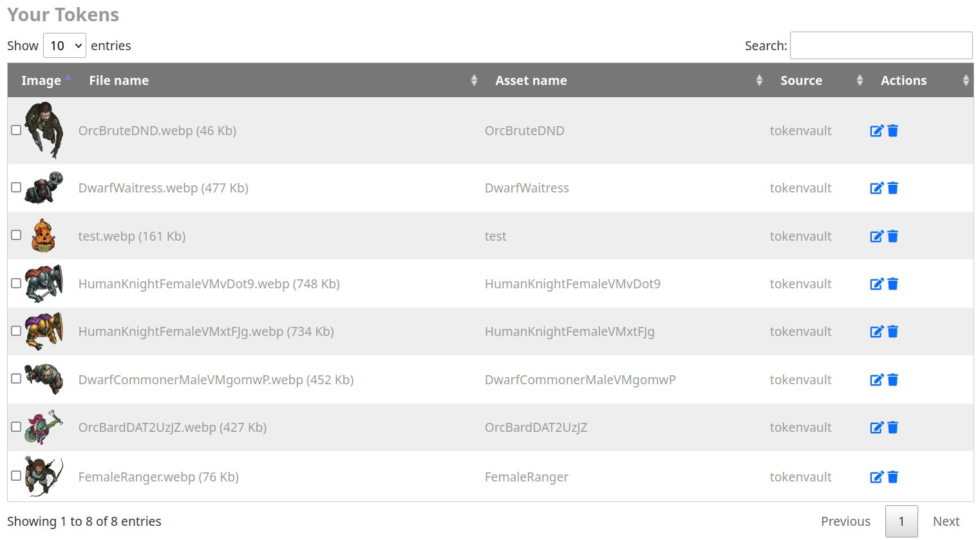Click the DwarfWaitress token thumbnail
The image size is (980, 540).
(x=44, y=188)
